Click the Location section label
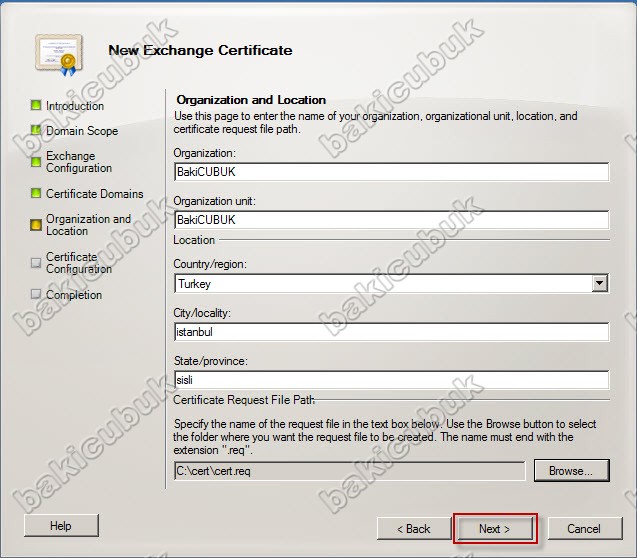Image resolution: width=637 pixels, height=558 pixels. pos(194,240)
